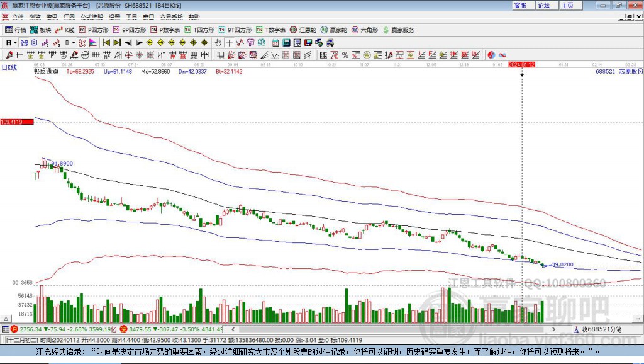
Task: Open the 江恩轮 Gann wheel tool
Action: point(303,30)
